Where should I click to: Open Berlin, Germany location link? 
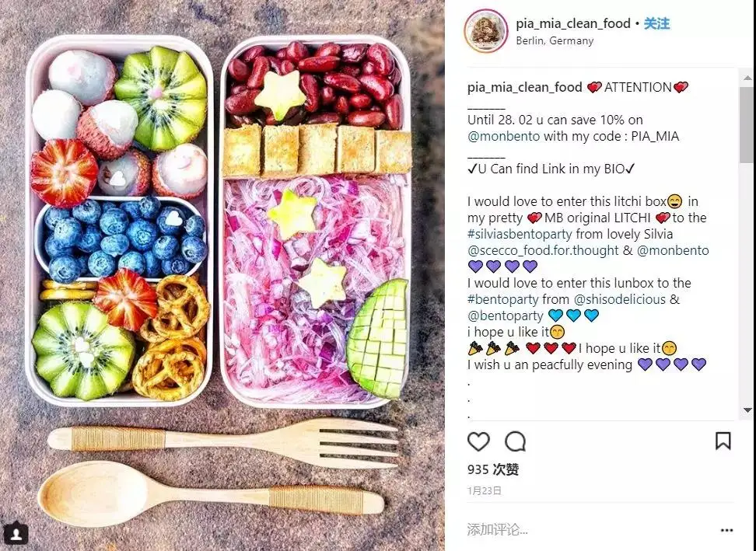tap(555, 41)
